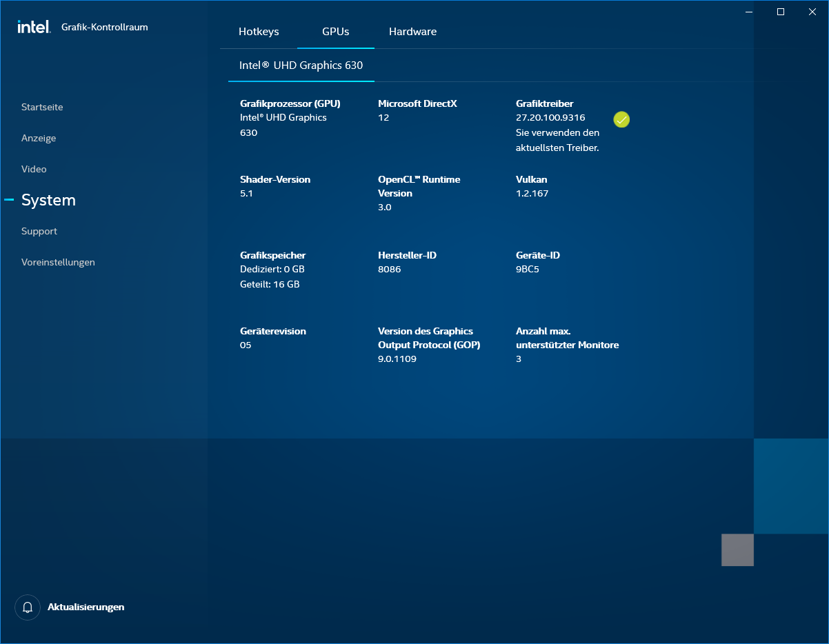Click the notifications bell icon
Viewport: 829px width, 644px height.
28,607
